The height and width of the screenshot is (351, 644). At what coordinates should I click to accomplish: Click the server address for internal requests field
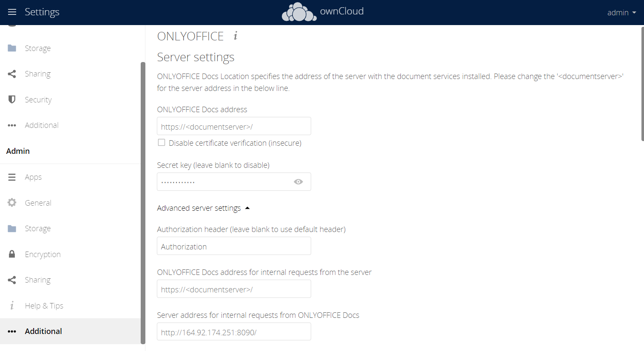[x=234, y=332]
